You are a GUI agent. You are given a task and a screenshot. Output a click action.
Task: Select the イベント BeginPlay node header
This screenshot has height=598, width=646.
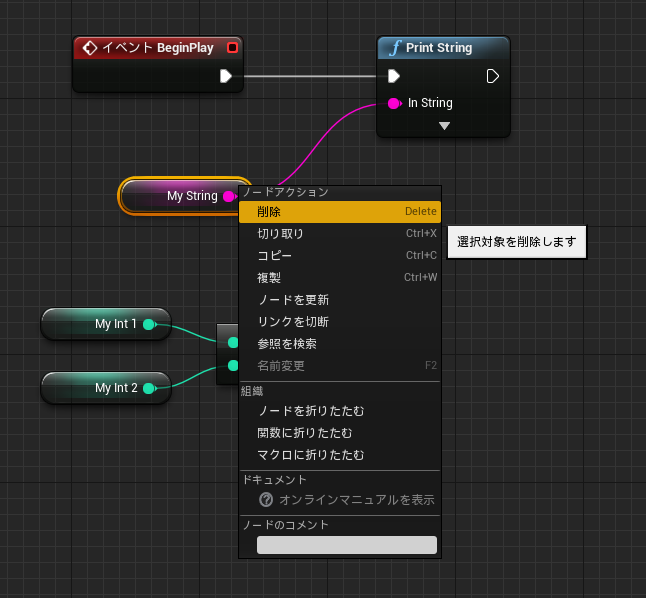(x=158, y=48)
